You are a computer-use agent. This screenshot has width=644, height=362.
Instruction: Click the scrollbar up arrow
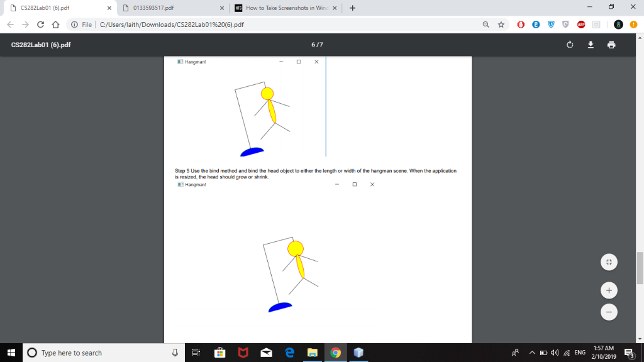[640, 37]
